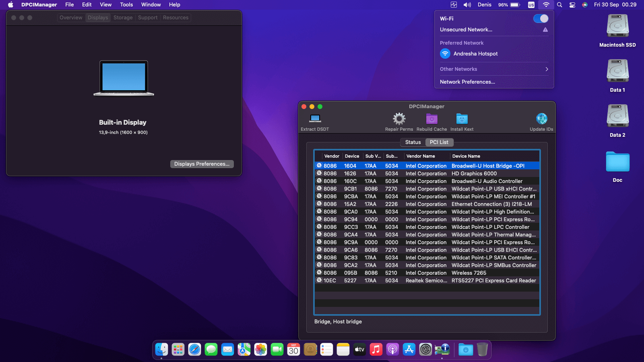644x362 pixels.
Task: Select the Wildcat Point-LP MEI Controller #1 row
Action: point(427,196)
